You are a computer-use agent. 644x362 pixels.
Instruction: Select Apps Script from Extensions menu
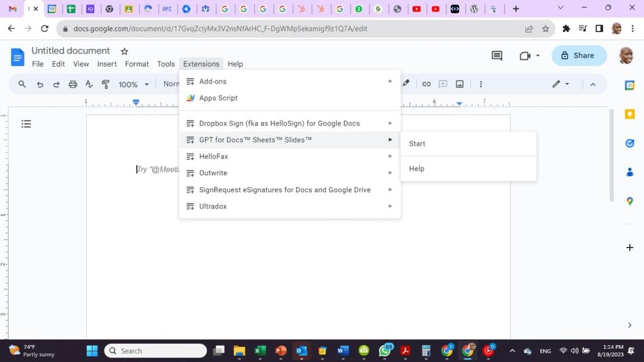[x=218, y=98]
